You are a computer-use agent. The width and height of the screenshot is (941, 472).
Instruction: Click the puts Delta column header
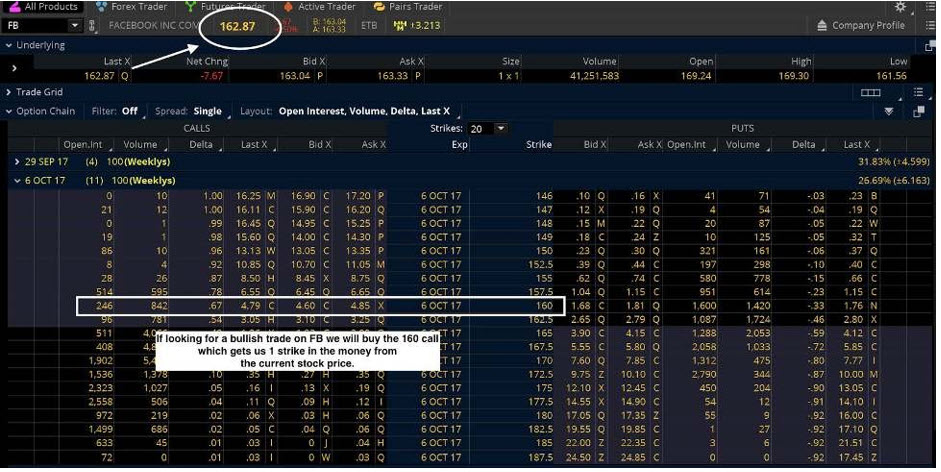click(x=803, y=144)
